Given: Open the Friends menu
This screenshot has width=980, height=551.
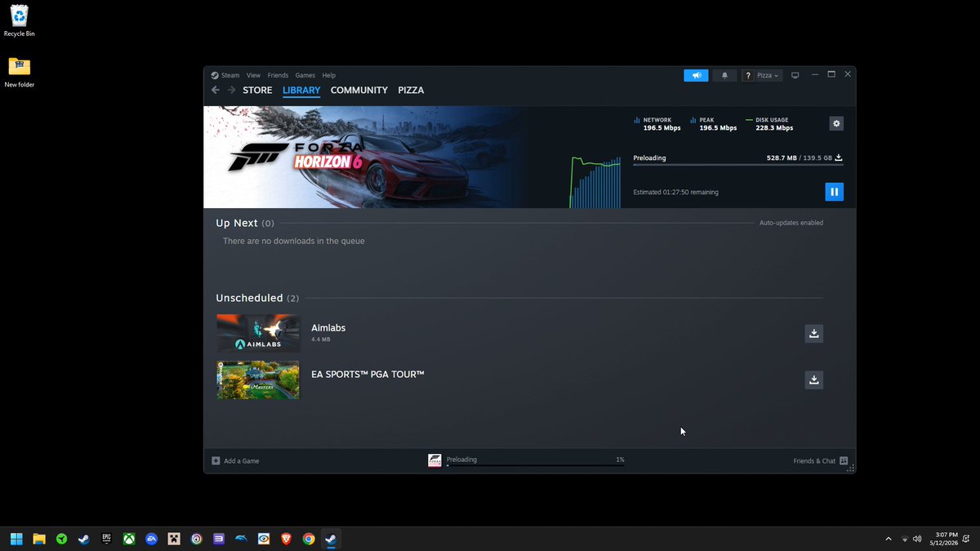Looking at the screenshot, I should [x=278, y=75].
